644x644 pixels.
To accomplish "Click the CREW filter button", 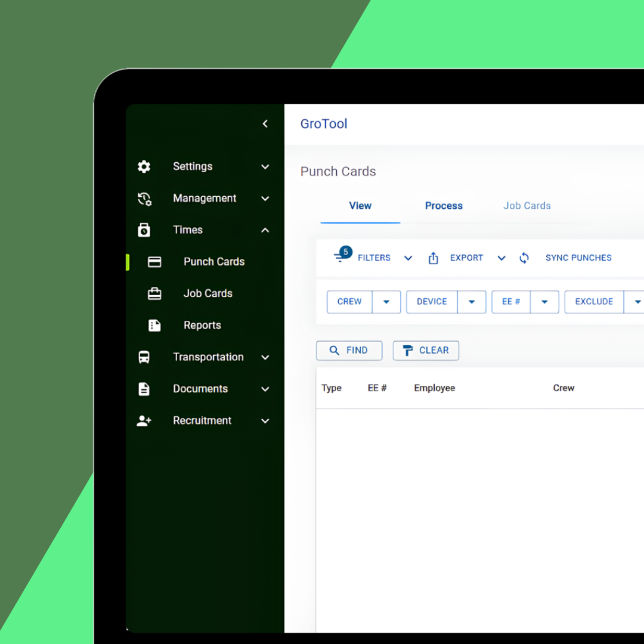I will pyautogui.click(x=349, y=302).
